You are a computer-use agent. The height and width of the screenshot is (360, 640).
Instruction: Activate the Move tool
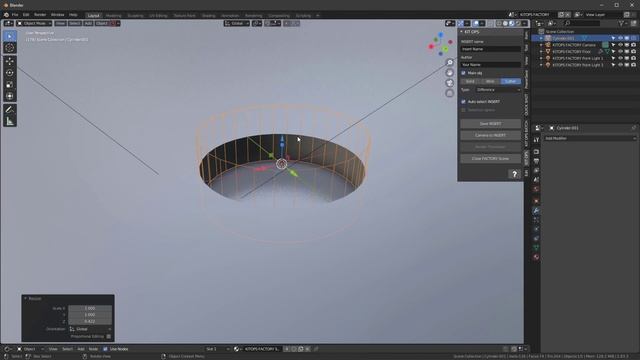tap(10, 61)
